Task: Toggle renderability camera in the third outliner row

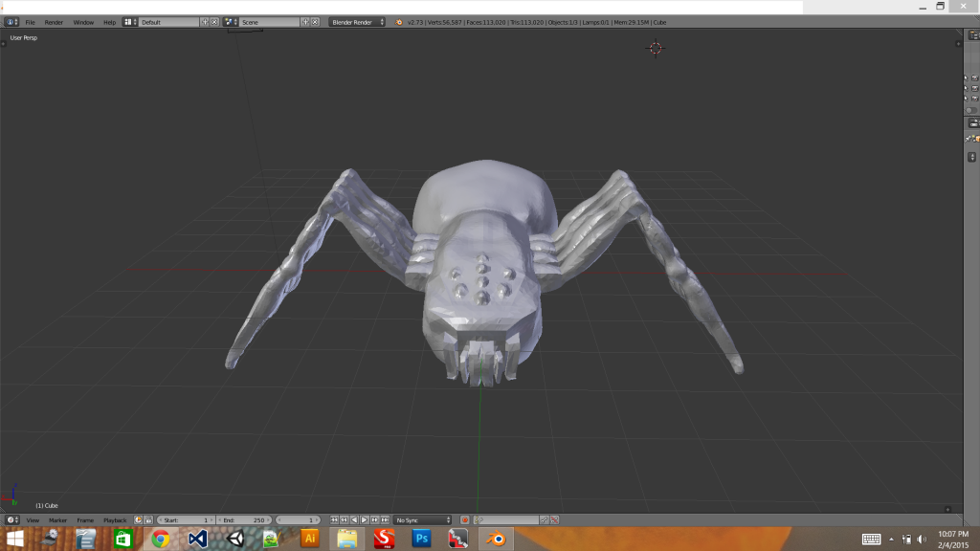Action: pyautogui.click(x=974, y=99)
